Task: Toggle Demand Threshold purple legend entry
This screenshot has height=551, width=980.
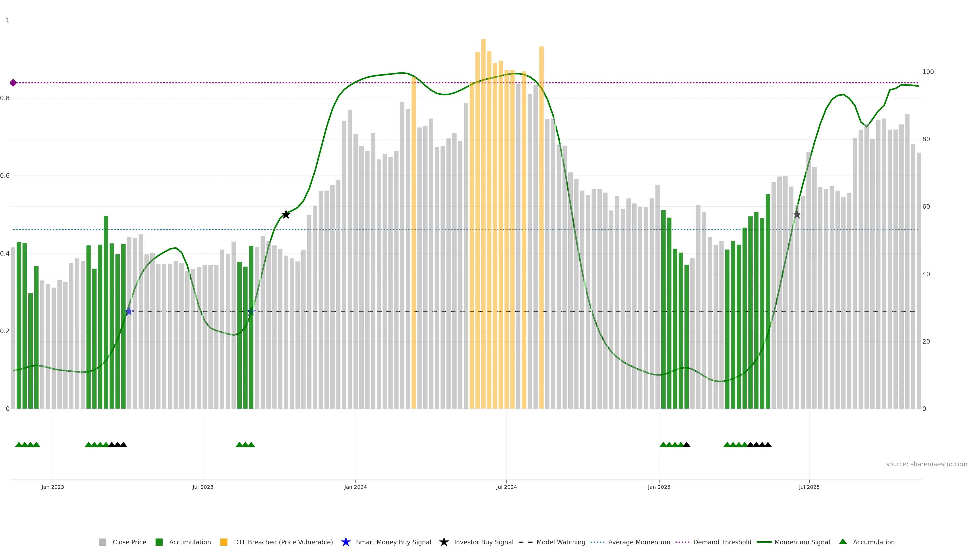Action: click(682, 542)
